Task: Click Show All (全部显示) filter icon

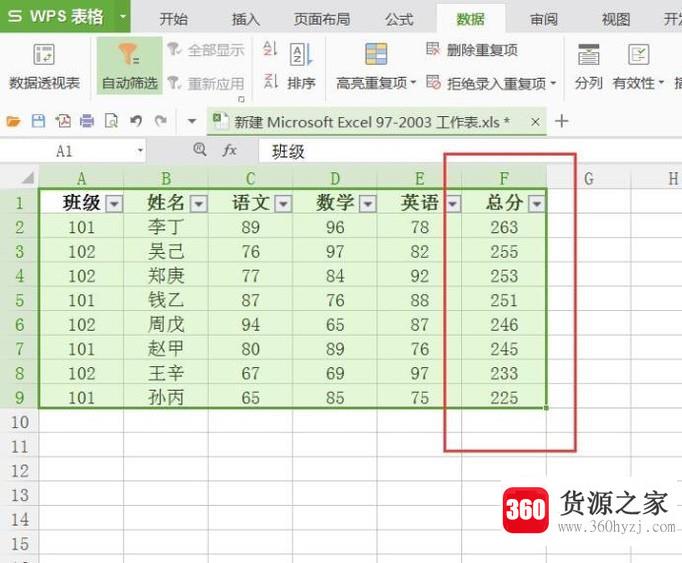Action: tap(174, 49)
